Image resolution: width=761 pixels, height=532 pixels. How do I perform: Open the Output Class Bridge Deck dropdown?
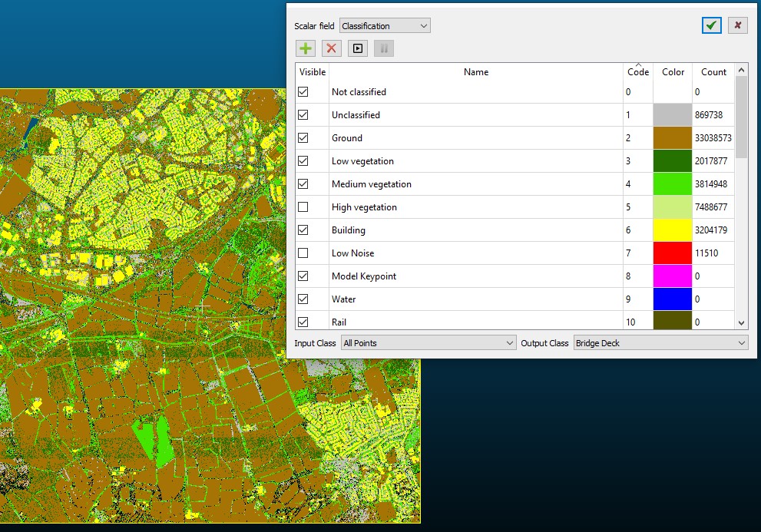(x=660, y=343)
